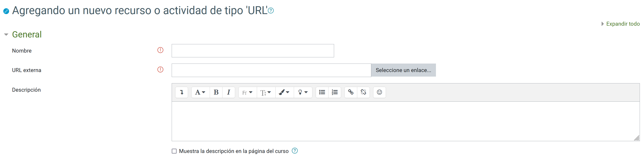Expand the editor toolbar with arrow button
Screen dimensions: 644x160
click(x=182, y=92)
